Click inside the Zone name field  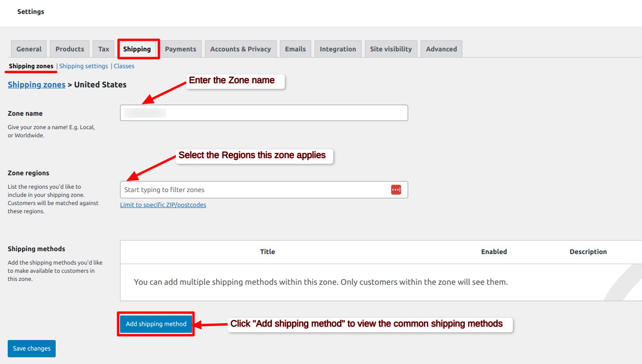pyautogui.click(x=264, y=112)
